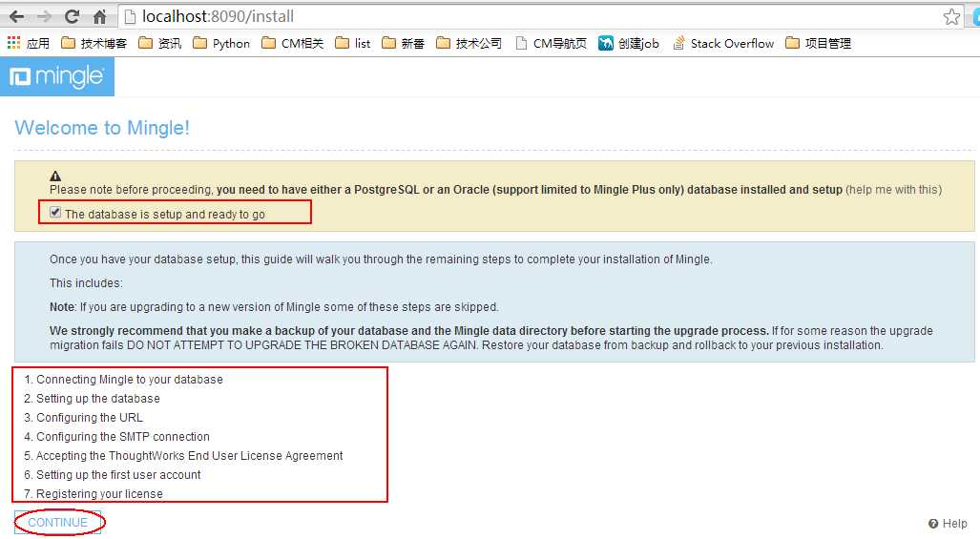Open the list bookmark folder

[x=352, y=43]
